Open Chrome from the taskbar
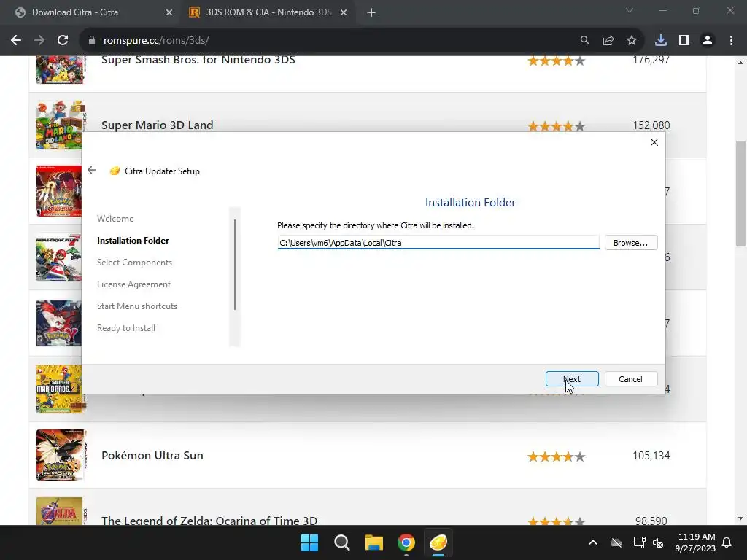 (406, 542)
